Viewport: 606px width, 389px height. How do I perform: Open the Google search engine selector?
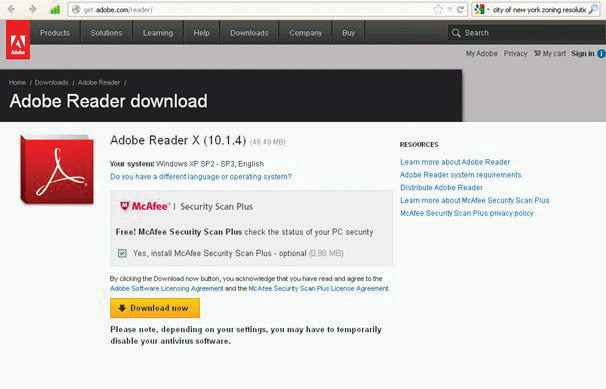click(x=482, y=10)
